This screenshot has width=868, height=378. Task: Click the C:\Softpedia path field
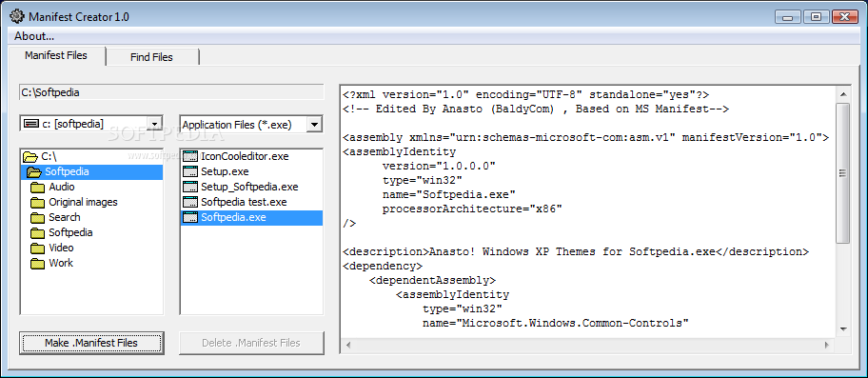[x=171, y=92]
